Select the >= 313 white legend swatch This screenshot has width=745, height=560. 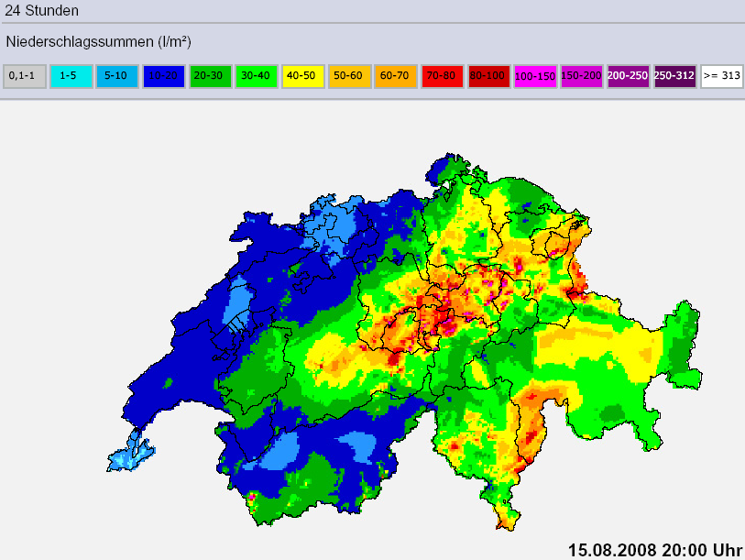pyautogui.click(x=722, y=76)
